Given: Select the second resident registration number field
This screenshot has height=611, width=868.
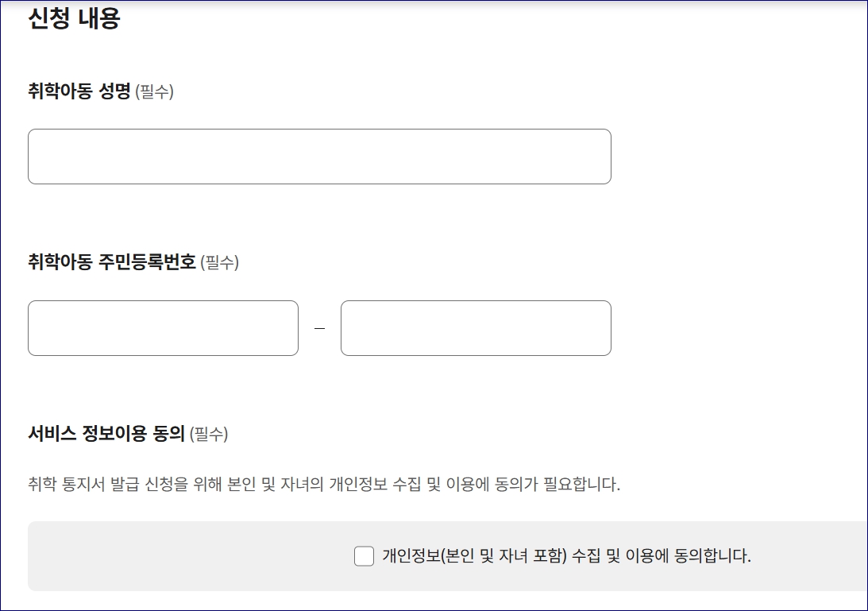Looking at the screenshot, I should (x=475, y=327).
